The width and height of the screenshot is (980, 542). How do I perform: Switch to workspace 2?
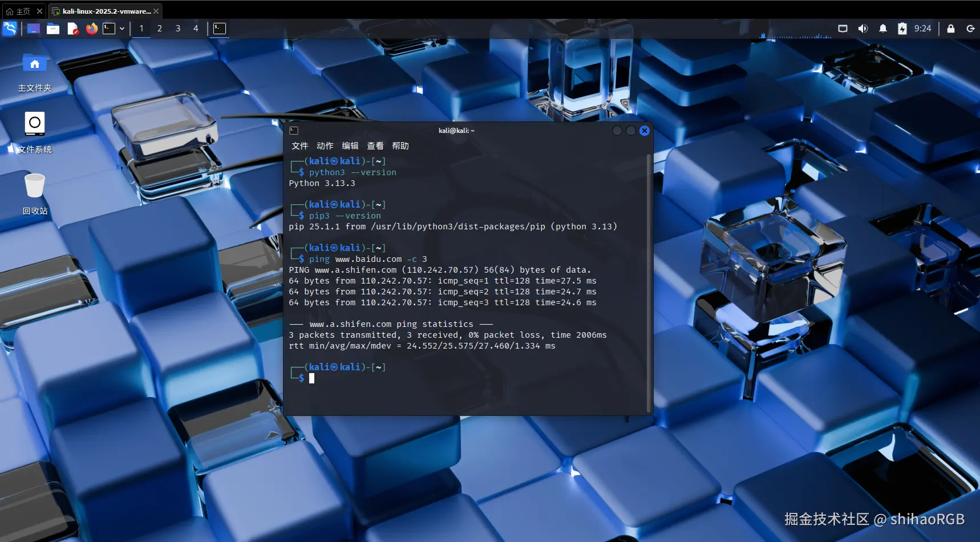coord(160,29)
